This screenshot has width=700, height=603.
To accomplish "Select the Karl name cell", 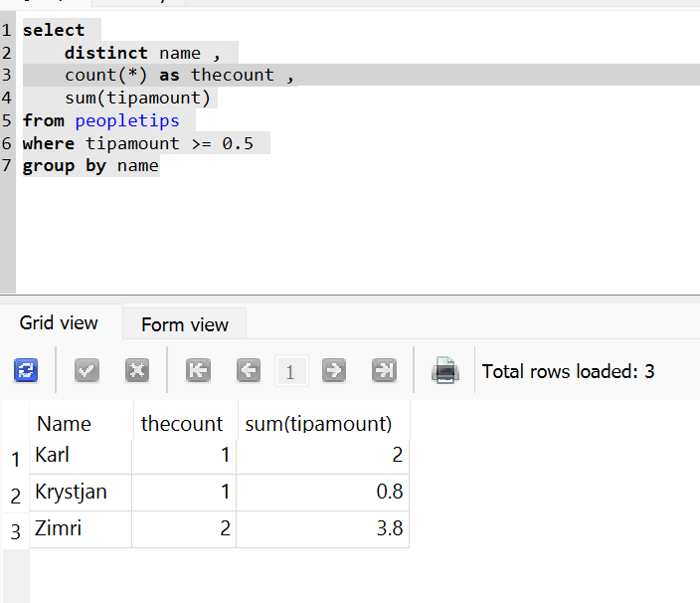I will [x=81, y=456].
